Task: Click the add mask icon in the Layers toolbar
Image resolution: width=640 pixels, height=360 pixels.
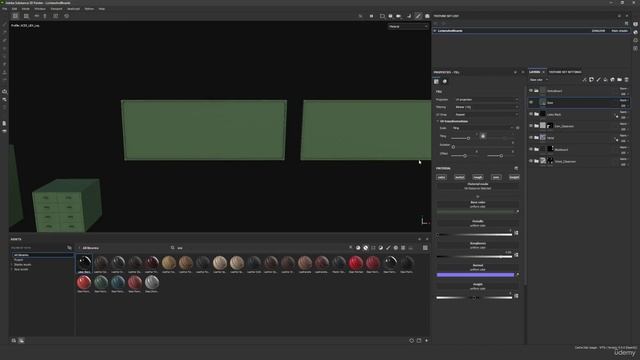Action: coord(591,80)
